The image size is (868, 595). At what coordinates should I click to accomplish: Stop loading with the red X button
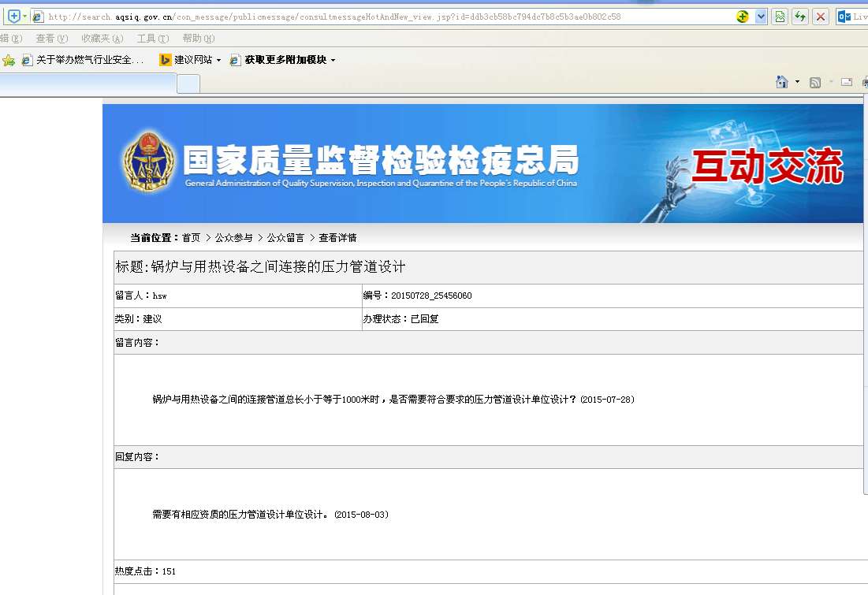pyautogui.click(x=821, y=17)
